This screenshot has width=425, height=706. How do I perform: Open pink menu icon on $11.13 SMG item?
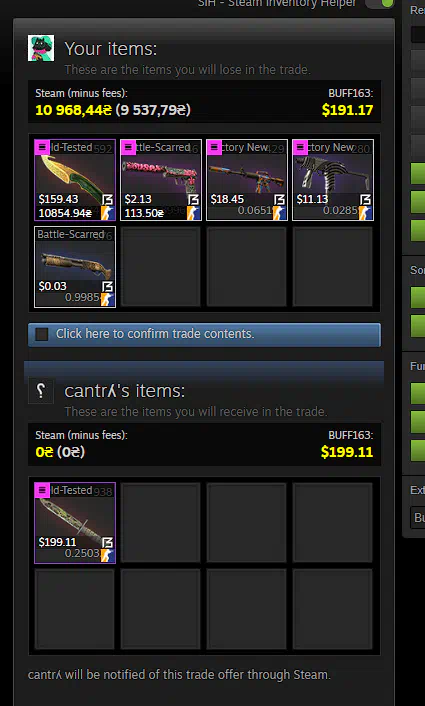[300, 147]
